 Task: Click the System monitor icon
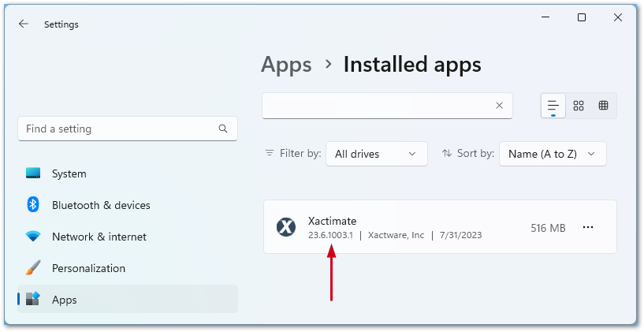(33, 173)
